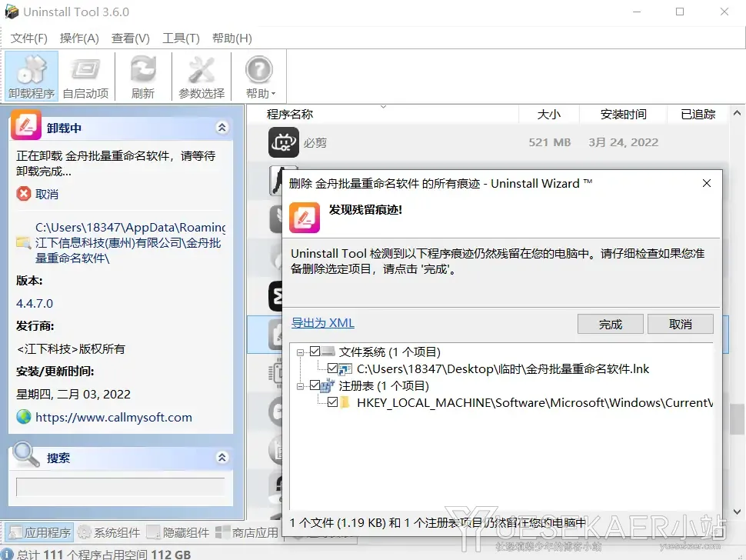Uncheck the 注册表 (1 个项目) checkbox
The height and width of the screenshot is (560, 746).
pos(315,385)
